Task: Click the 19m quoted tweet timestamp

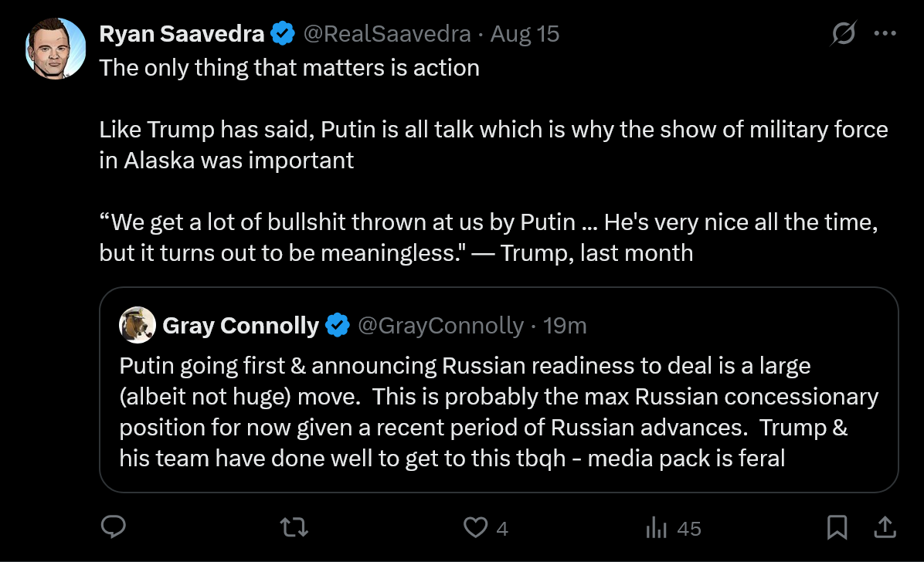Action: tap(565, 326)
